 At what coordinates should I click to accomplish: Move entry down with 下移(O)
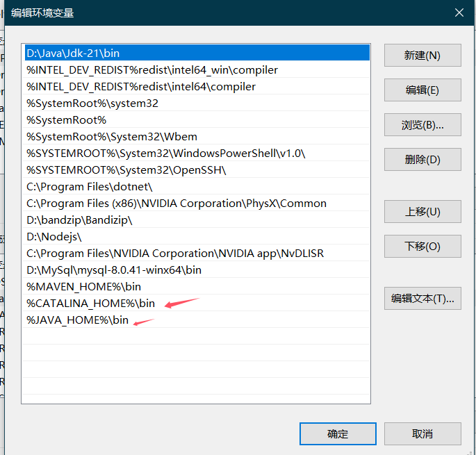[x=422, y=247]
